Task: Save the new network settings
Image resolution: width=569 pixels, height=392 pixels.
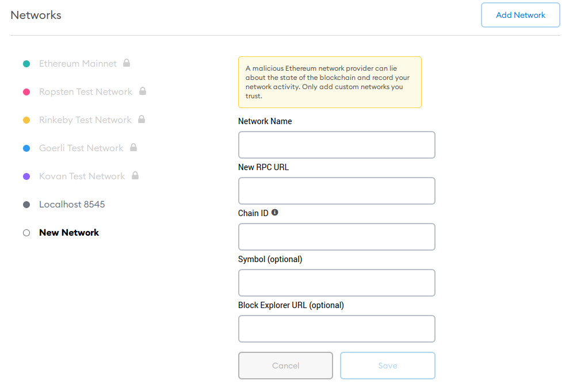Action: pyautogui.click(x=387, y=366)
